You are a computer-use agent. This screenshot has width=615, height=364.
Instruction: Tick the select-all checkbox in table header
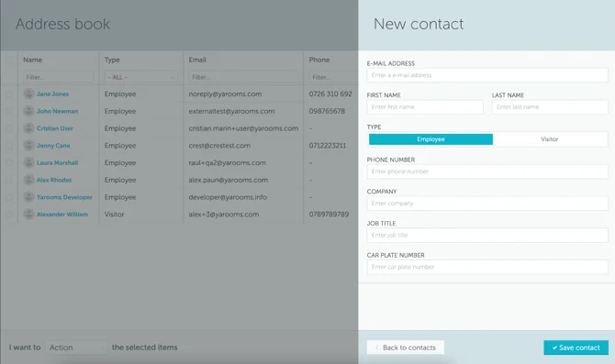click(9, 60)
